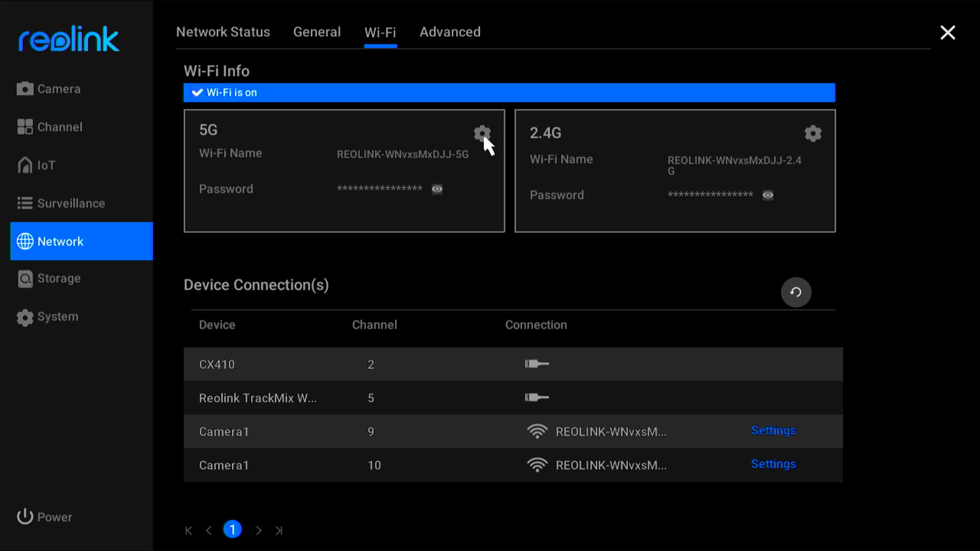Open 2.4G Wi-Fi settings gear

[x=813, y=134]
